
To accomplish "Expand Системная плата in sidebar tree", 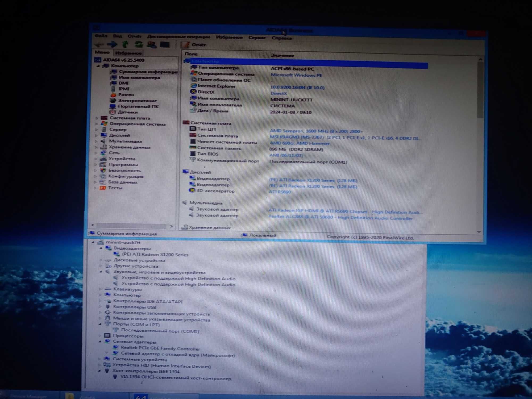I will [x=97, y=118].
